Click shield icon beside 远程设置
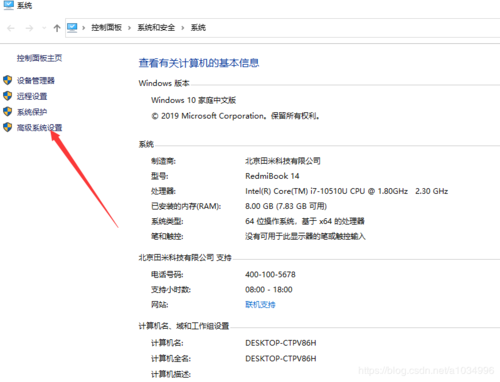The height and width of the screenshot is (382, 500). pyautogui.click(x=8, y=96)
